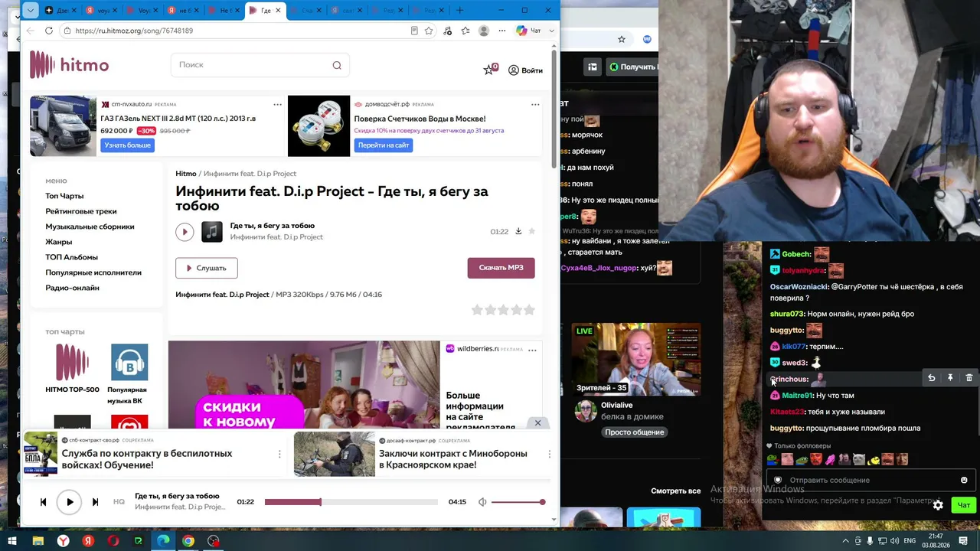Open Музыкальные сборники menu item
This screenshot has height=551, width=980.
click(x=90, y=227)
